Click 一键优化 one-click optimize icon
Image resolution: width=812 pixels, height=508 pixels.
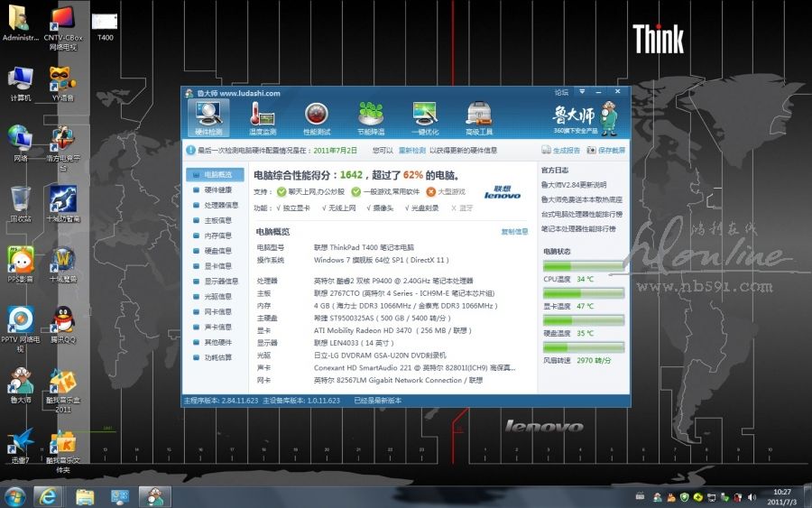tap(425, 117)
